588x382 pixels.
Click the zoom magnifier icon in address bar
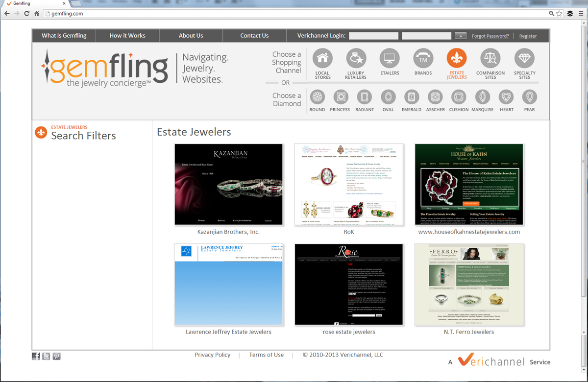tap(552, 14)
